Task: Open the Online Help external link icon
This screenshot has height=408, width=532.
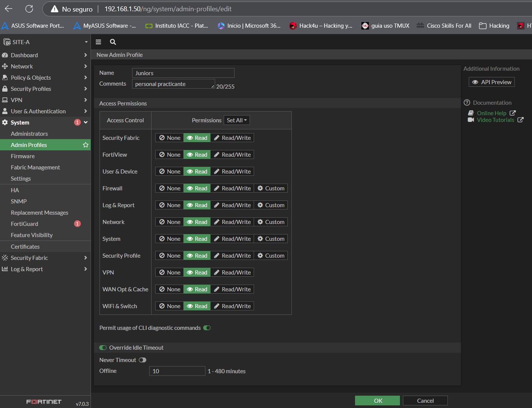Action: (x=513, y=113)
